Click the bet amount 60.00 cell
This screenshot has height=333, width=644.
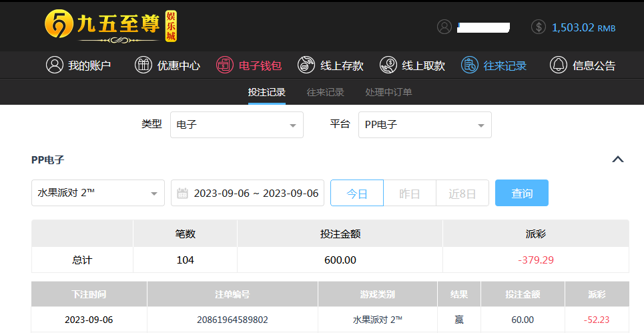[523, 320]
